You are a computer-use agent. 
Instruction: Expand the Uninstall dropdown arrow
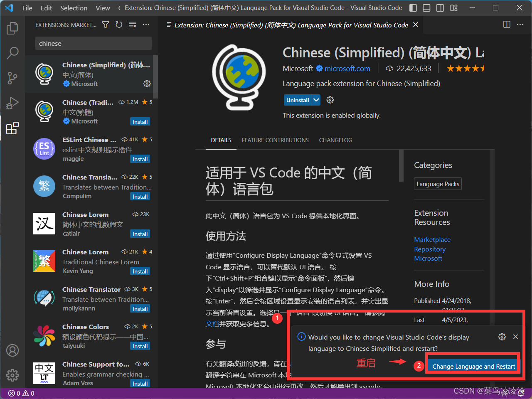316,100
